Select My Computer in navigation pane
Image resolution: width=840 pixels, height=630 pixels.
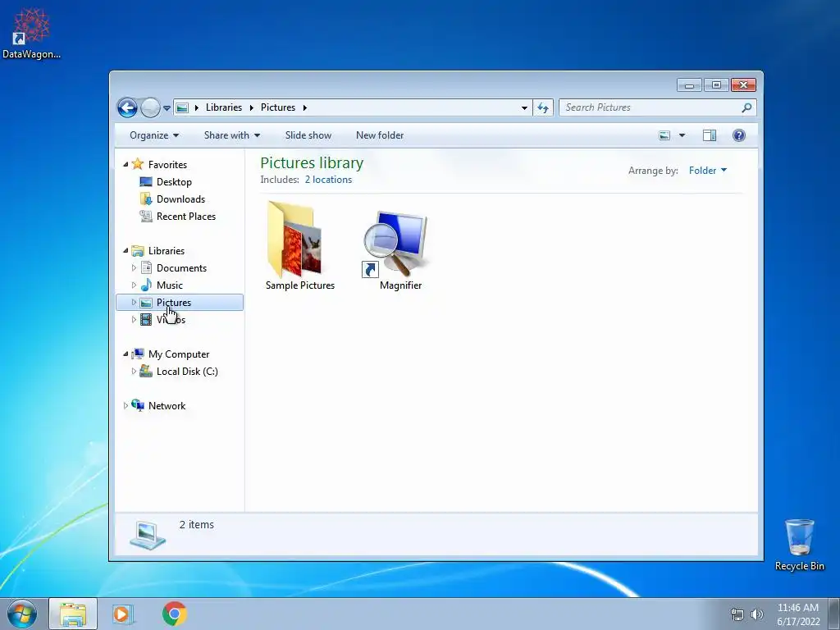click(179, 354)
